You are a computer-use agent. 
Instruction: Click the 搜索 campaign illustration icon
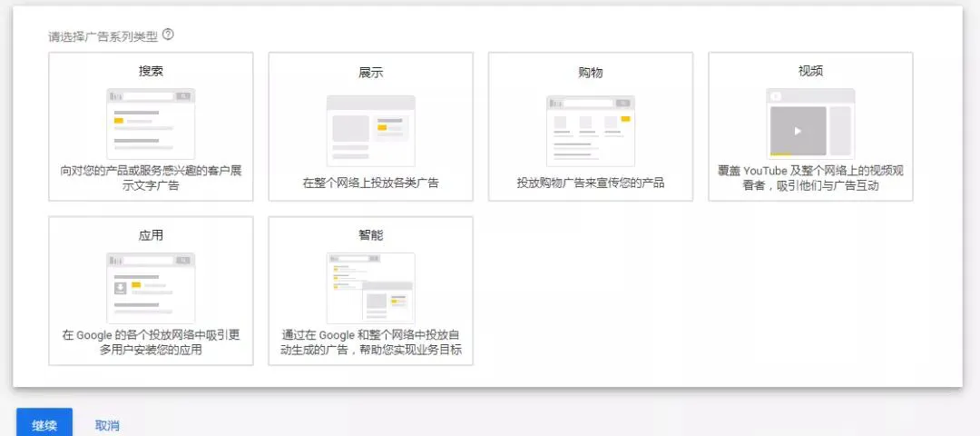click(x=151, y=123)
